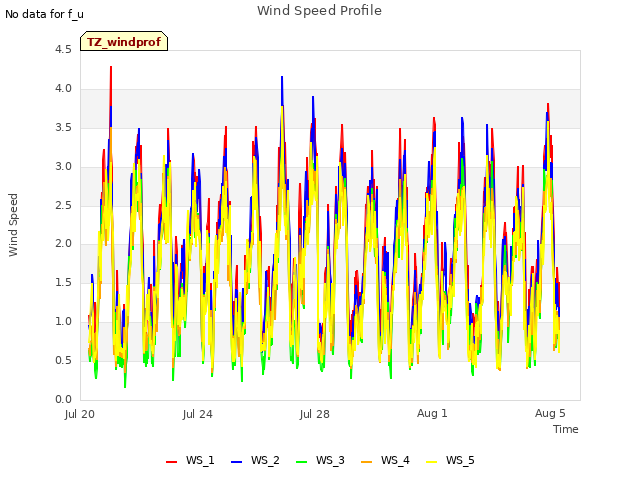This screenshot has width=640, height=480.
Task: Click the Aug 1 x-axis tick label
Action: (x=432, y=413)
